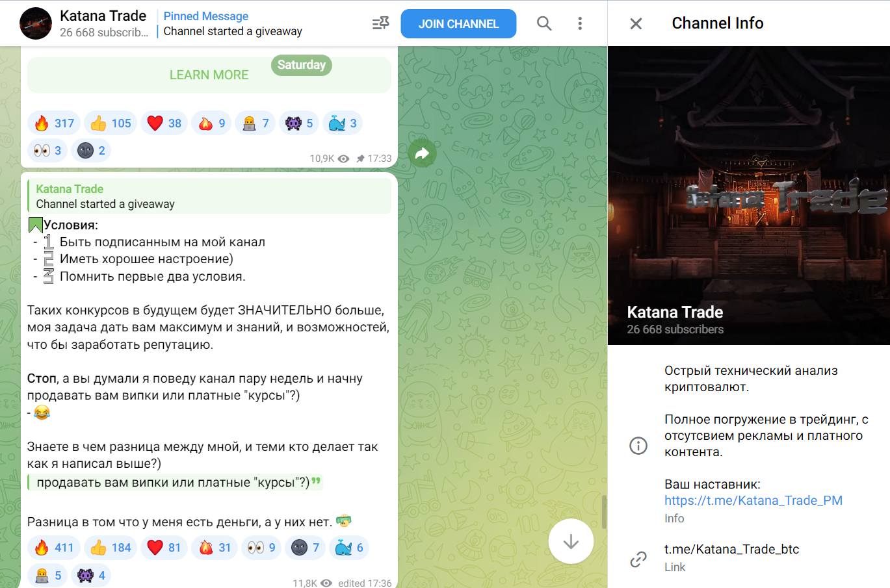Open the Katana_Trade_PM mentor link

click(753, 500)
